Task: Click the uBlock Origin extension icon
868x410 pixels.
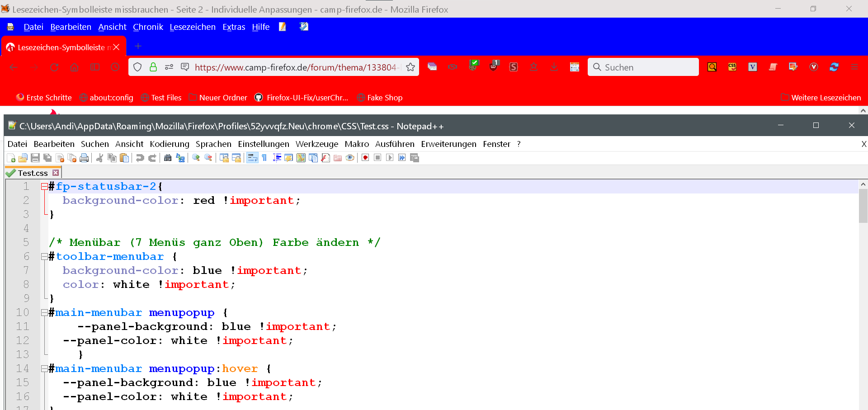Action: click(x=494, y=66)
